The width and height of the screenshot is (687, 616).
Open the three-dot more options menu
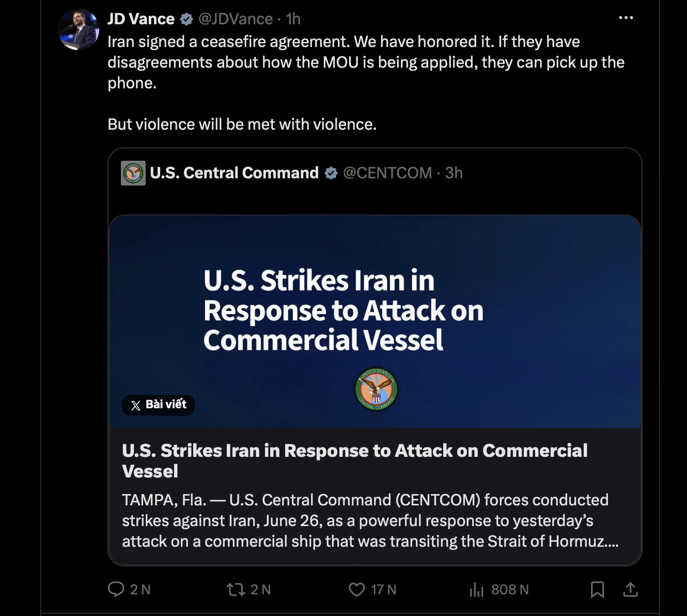(x=626, y=18)
